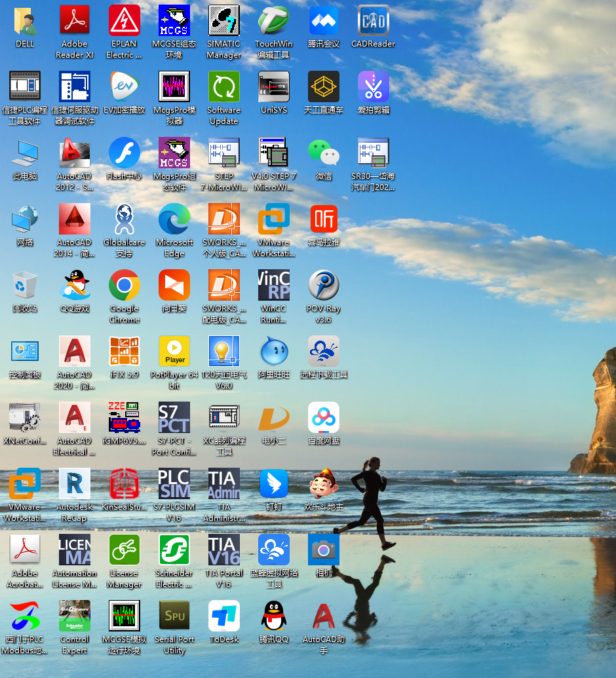Select the 此电脑 This PC icon

(25, 153)
